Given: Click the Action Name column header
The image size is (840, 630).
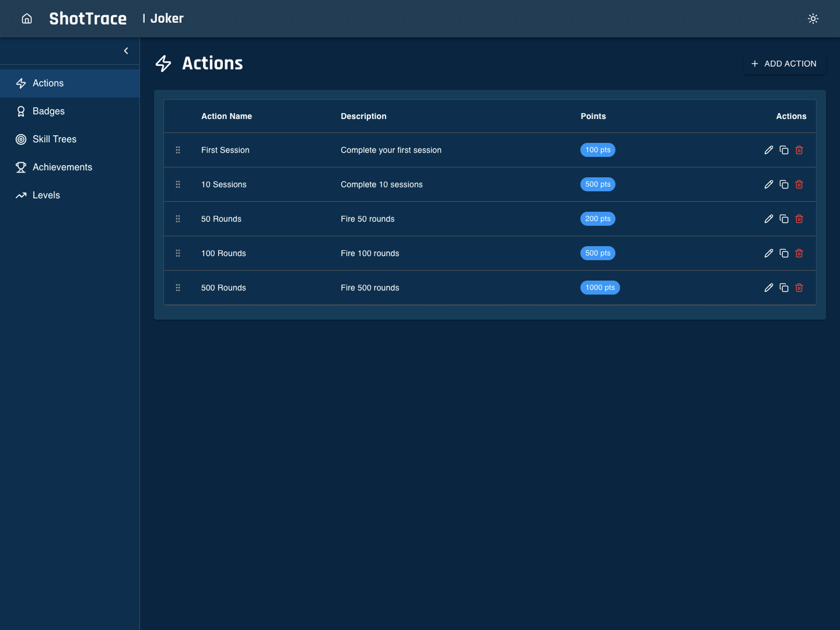Looking at the screenshot, I should [226, 116].
